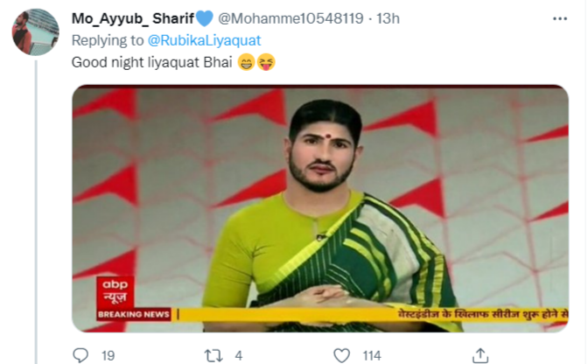Viewport: 588px width, 364px height.
Task: Click the like count 114
Action: pyautogui.click(x=372, y=354)
